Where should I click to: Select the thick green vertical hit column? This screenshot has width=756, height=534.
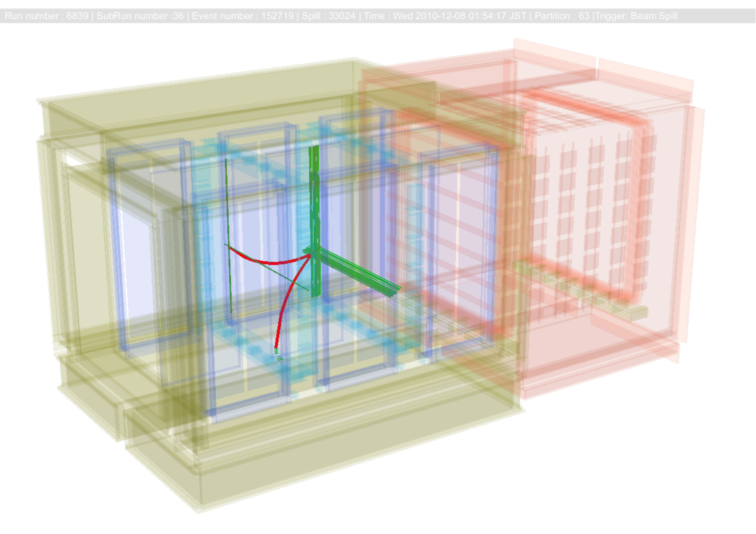click(315, 221)
